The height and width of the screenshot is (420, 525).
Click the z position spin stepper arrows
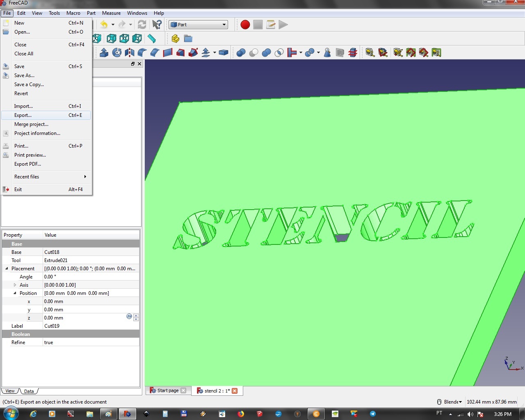[136, 317]
